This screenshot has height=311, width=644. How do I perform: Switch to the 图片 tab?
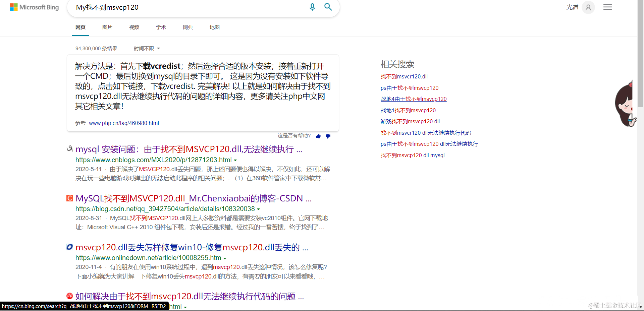107,27
